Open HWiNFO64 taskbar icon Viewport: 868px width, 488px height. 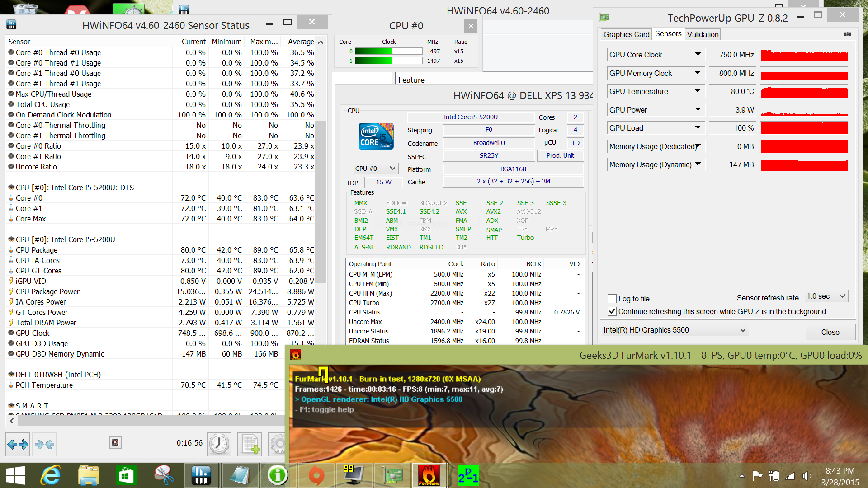point(201,475)
